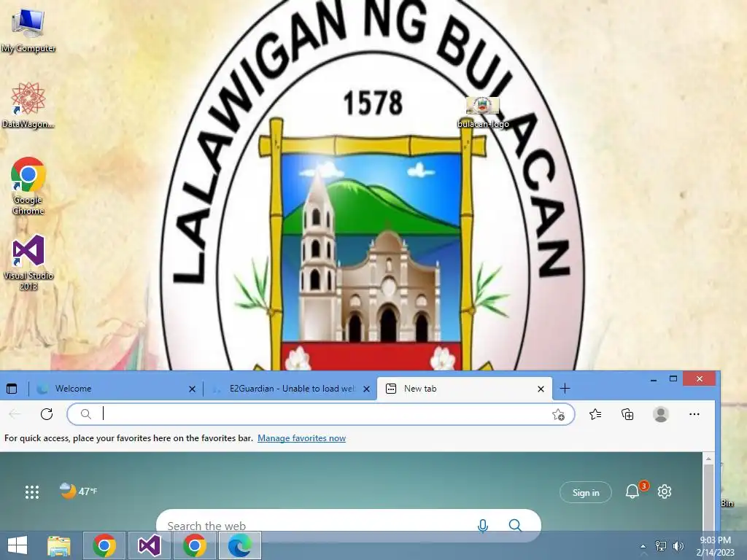Open the page settings gear icon
Screen dimensions: 747x560
(665, 491)
